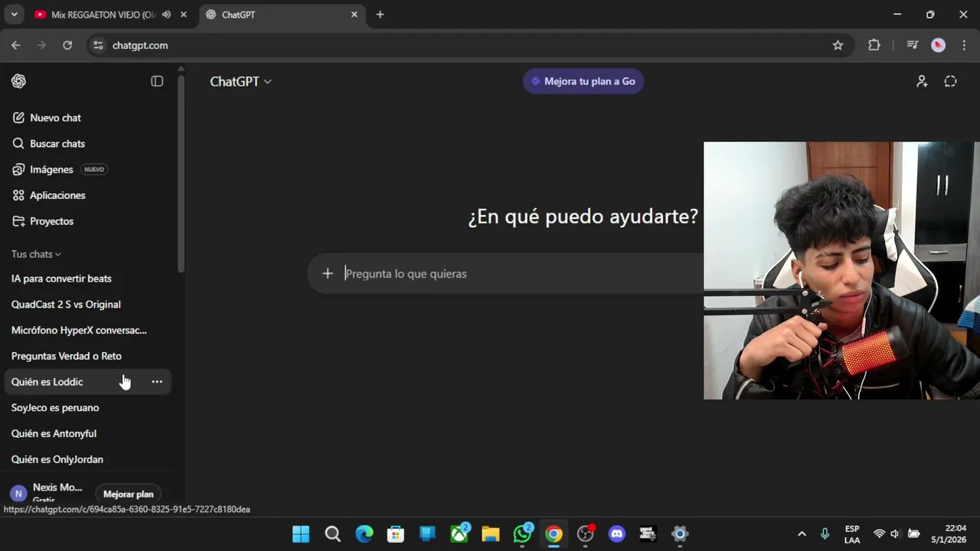Go to Imágenes section
The height and width of the screenshot is (551, 980).
[x=88, y=170]
